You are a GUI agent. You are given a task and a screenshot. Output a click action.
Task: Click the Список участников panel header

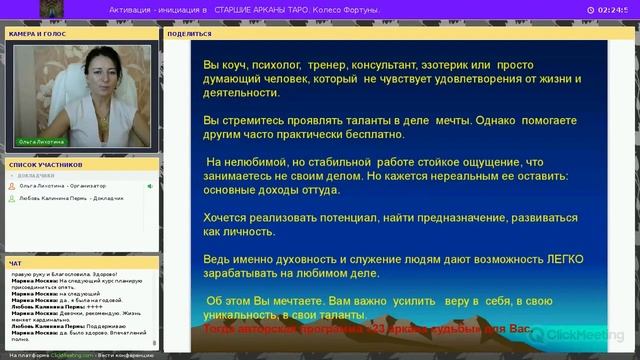(x=82, y=165)
